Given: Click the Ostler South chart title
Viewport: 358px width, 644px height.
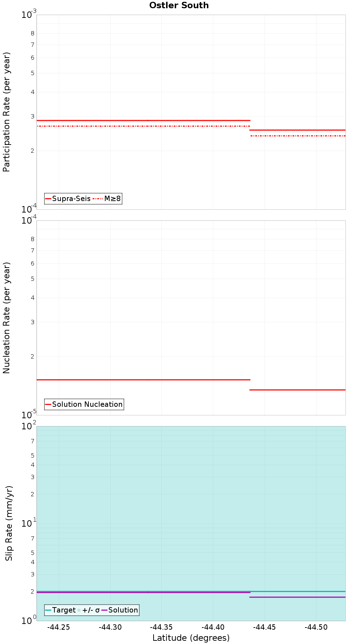Looking at the screenshot, I should click(x=179, y=5).
